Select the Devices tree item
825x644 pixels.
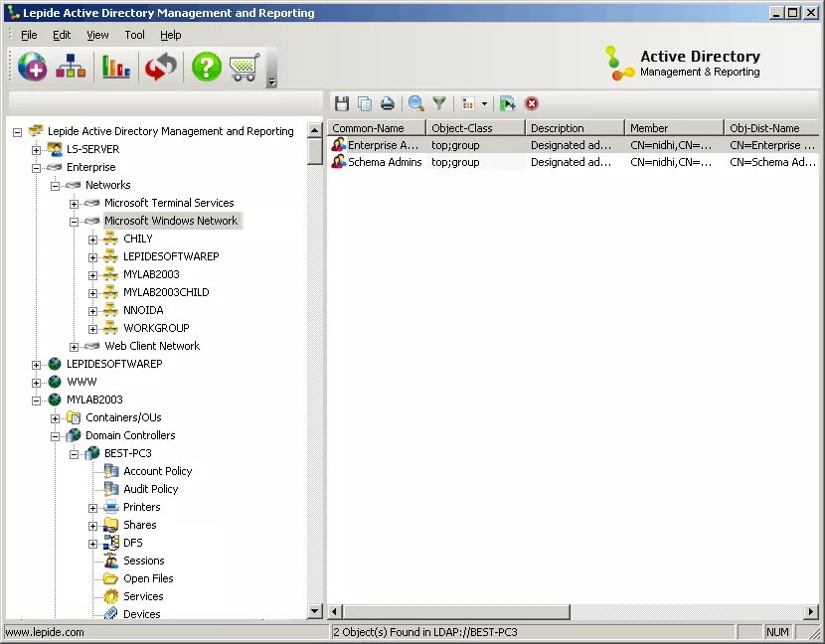(x=141, y=613)
